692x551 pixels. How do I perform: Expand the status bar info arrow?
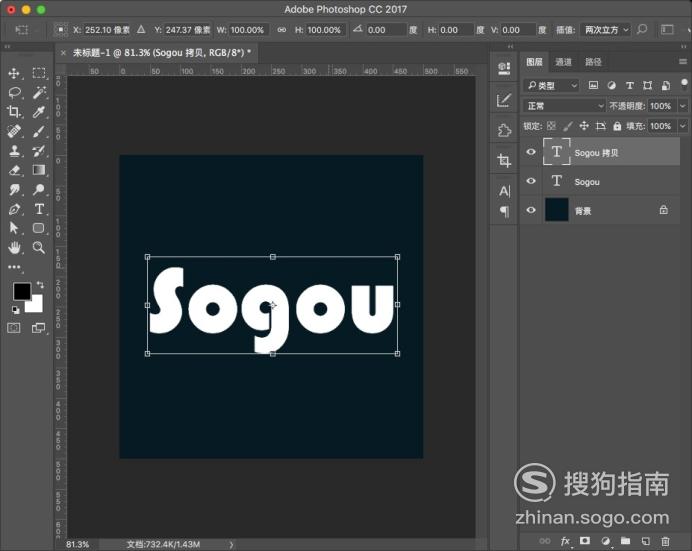click(231, 544)
